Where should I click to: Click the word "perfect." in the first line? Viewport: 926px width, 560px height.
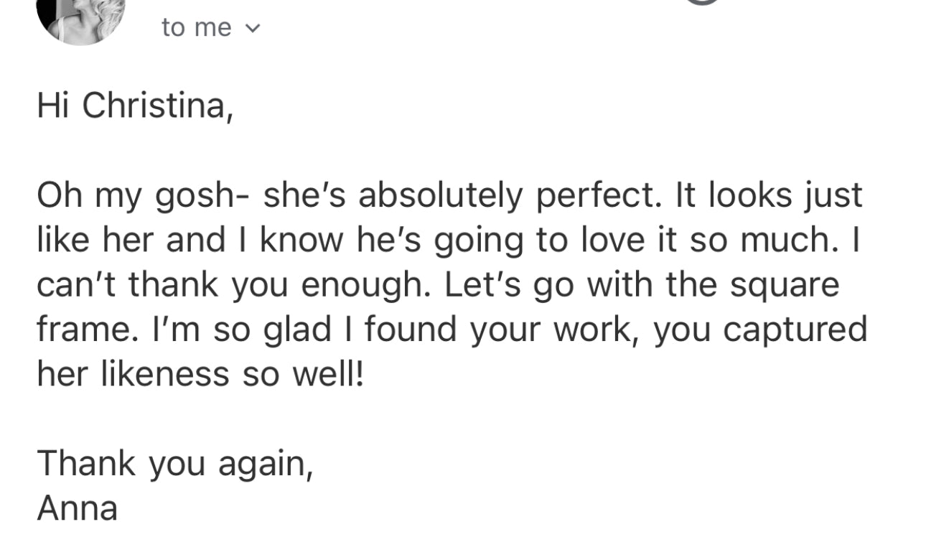(x=597, y=197)
